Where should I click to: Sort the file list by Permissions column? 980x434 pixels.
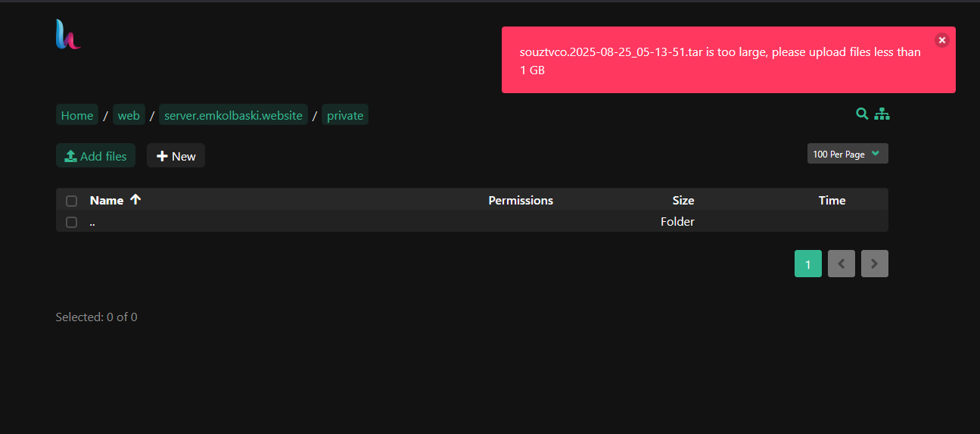(521, 201)
